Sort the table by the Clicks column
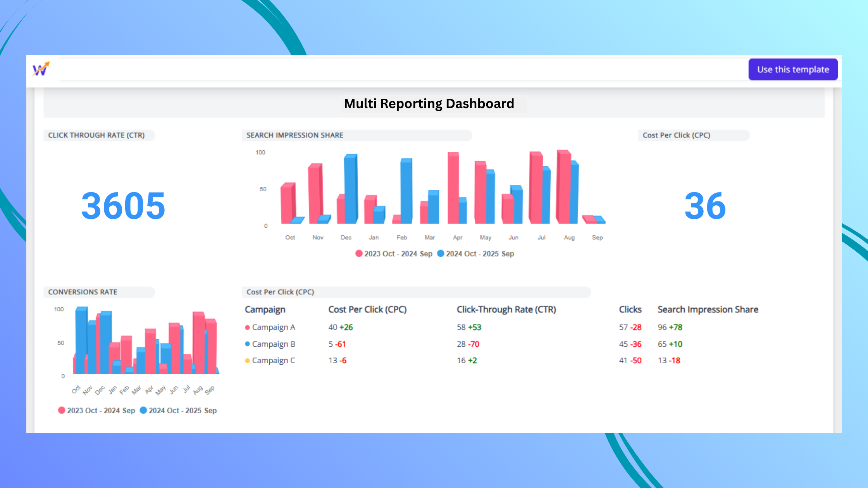Image resolution: width=868 pixels, height=488 pixels. [630, 309]
